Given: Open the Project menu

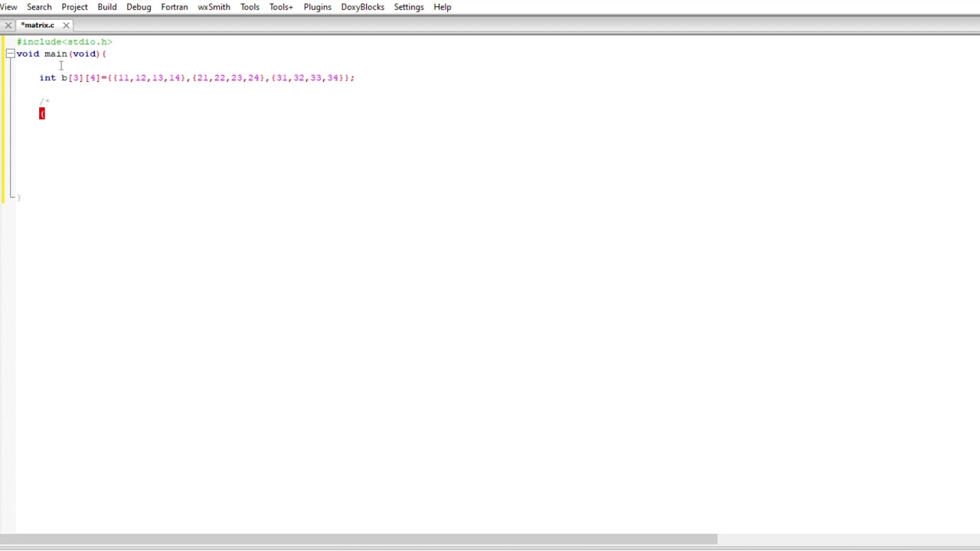Looking at the screenshot, I should 74,7.
